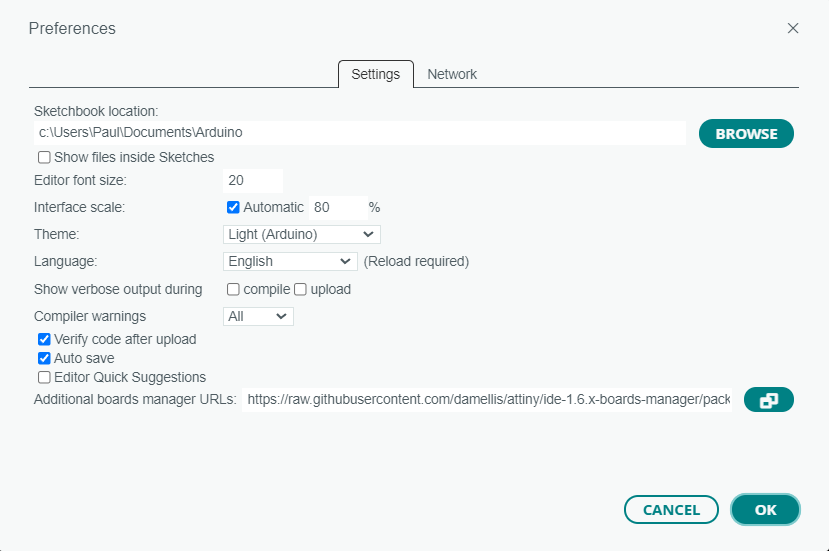This screenshot has height=551, width=829.
Task: Expand the Language dropdown set to English
Action: (x=290, y=261)
